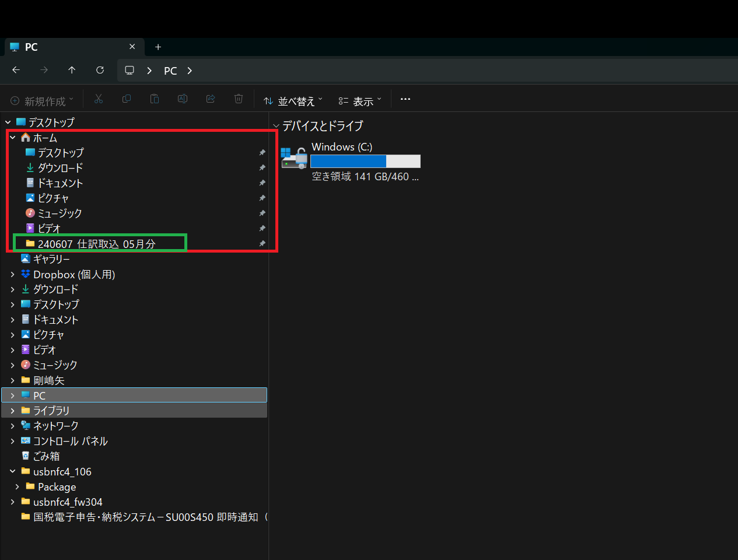Toggle pin next to ミュージック in ホーム

click(262, 213)
